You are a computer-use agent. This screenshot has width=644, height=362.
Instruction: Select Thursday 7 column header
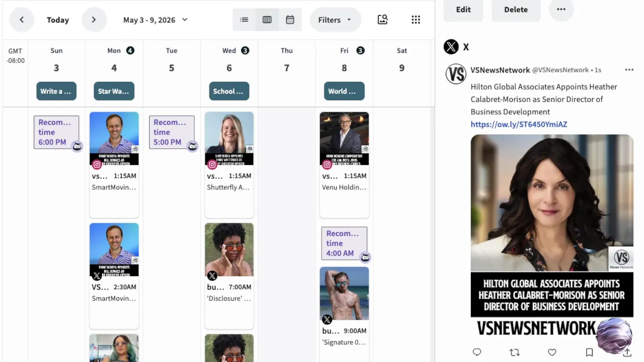pos(287,60)
